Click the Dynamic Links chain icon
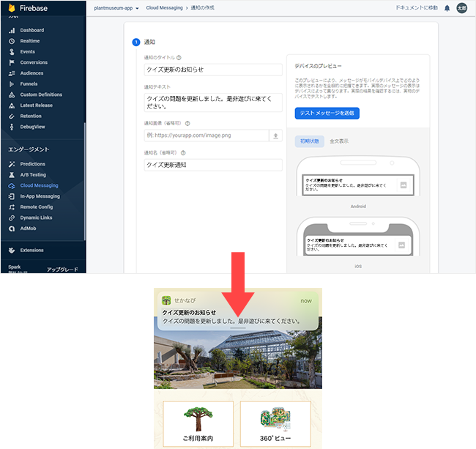This screenshot has height=449, width=476. (x=12, y=218)
